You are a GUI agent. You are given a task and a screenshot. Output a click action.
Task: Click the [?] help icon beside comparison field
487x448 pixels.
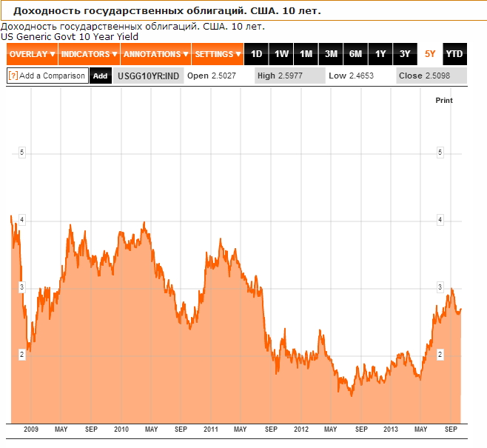13,76
